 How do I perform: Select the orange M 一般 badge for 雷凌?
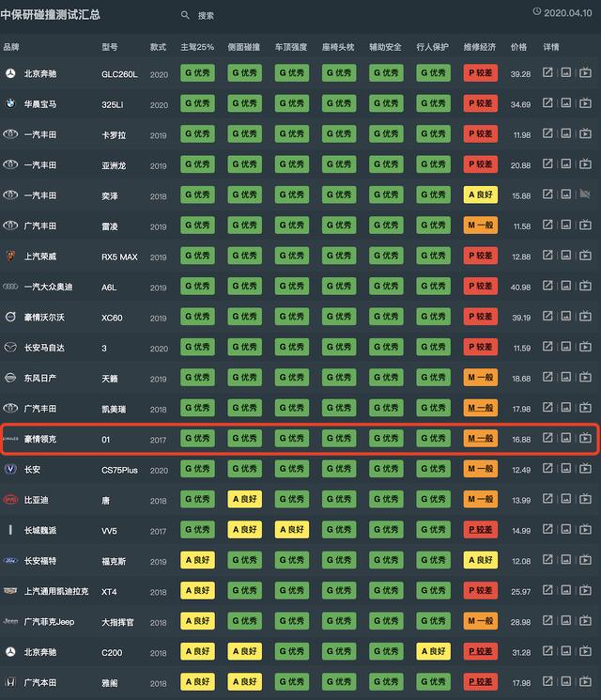tap(481, 225)
